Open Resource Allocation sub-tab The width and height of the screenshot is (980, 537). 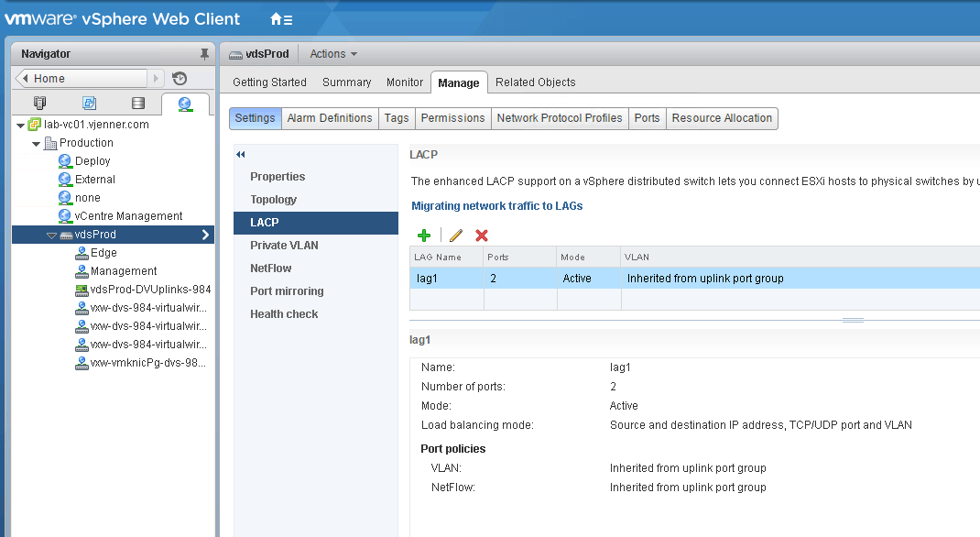click(722, 118)
